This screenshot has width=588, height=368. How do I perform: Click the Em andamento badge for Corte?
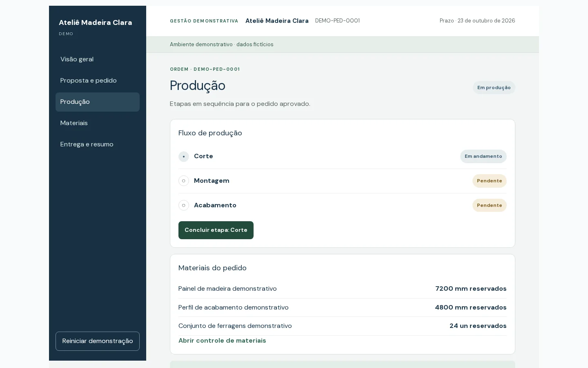click(483, 156)
